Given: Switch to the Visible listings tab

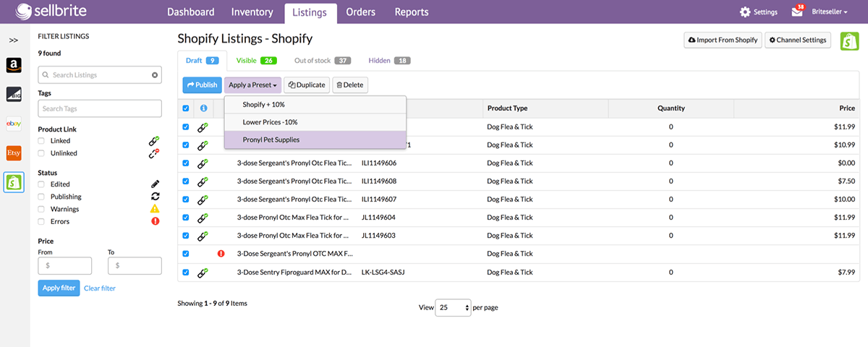Looking at the screenshot, I should coord(257,61).
